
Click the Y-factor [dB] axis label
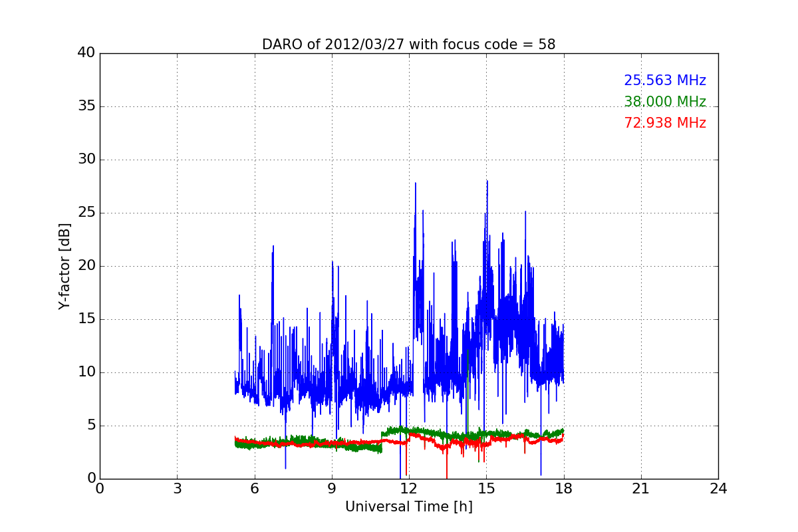(64, 266)
